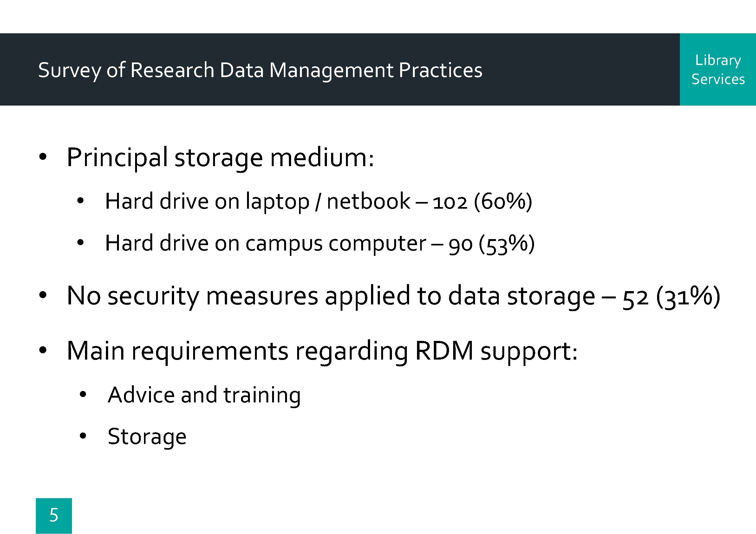Click 'No security measures applied to data storage'
This screenshot has width=756, height=534.
(331, 296)
